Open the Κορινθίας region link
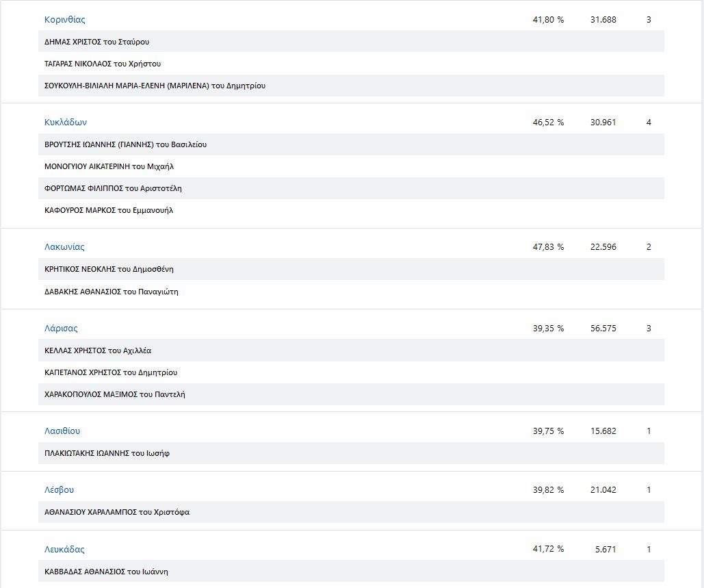The width and height of the screenshot is (704, 588). tap(65, 20)
